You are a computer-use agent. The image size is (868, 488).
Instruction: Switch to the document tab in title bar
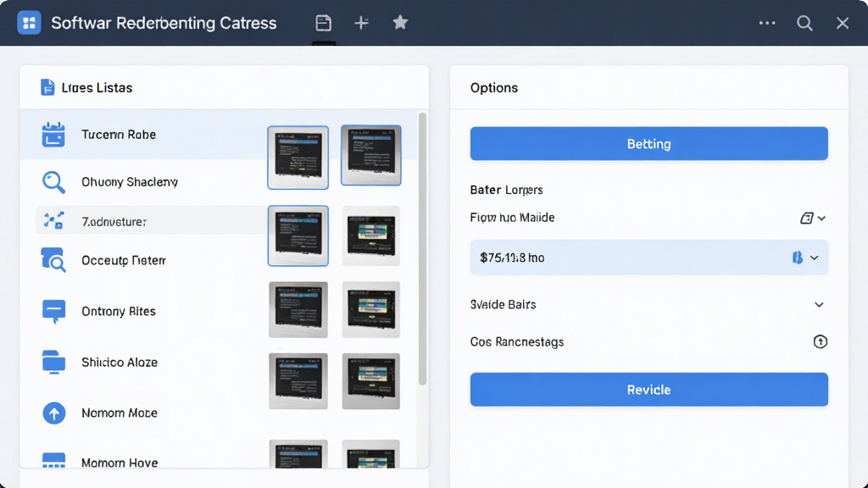click(x=323, y=23)
